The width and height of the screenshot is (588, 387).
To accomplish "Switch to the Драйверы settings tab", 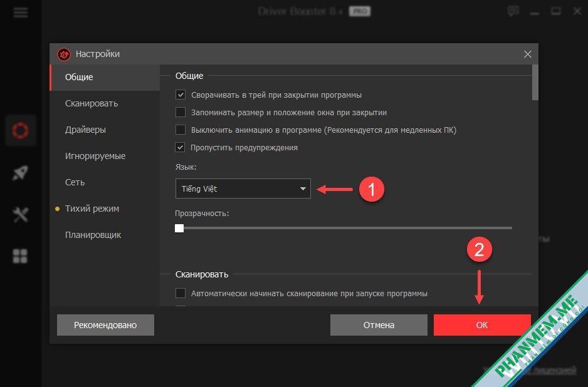I will tap(105, 130).
